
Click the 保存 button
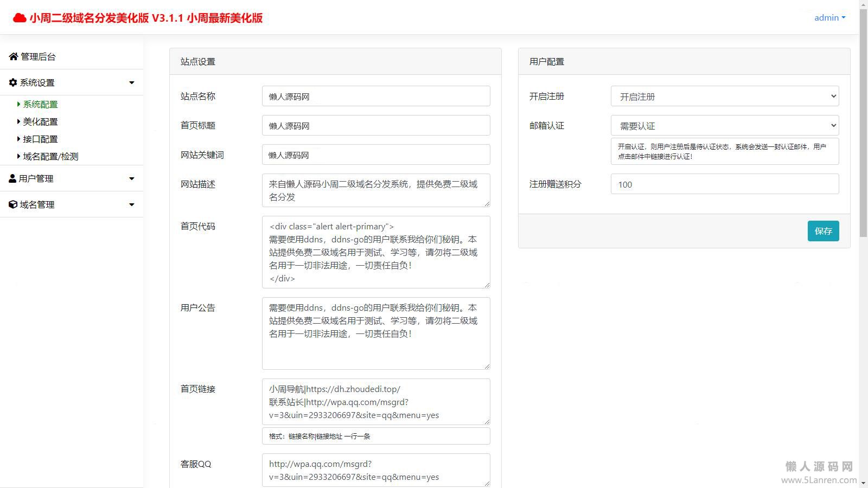(823, 231)
